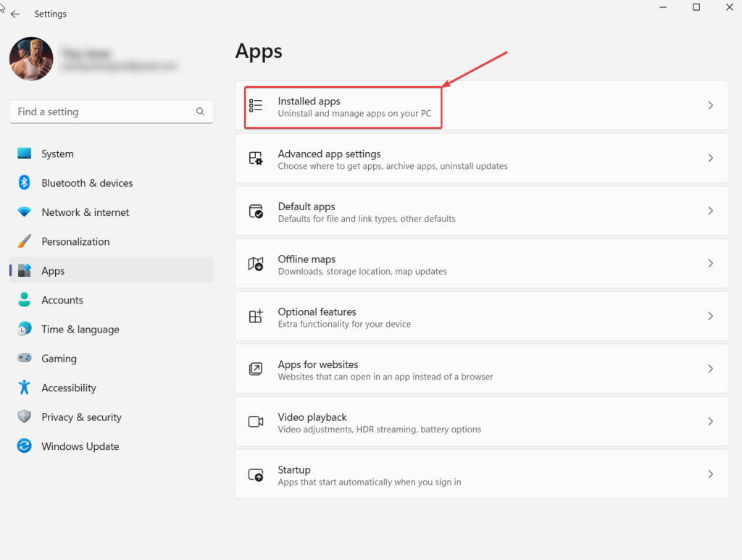The height and width of the screenshot is (560, 742).
Task: Click the Advanced app settings icon
Action: click(256, 159)
